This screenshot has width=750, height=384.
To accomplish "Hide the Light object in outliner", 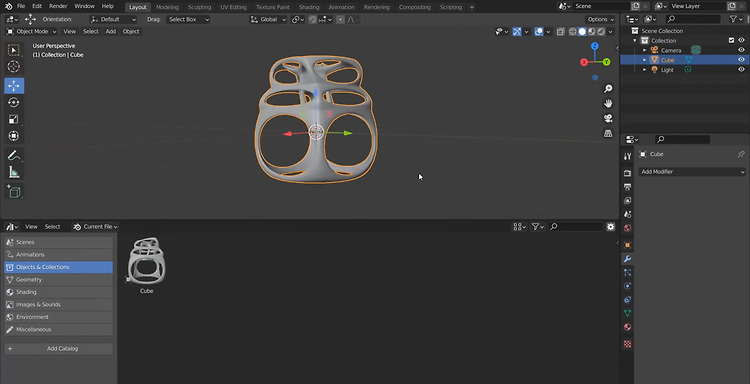I will (741, 69).
